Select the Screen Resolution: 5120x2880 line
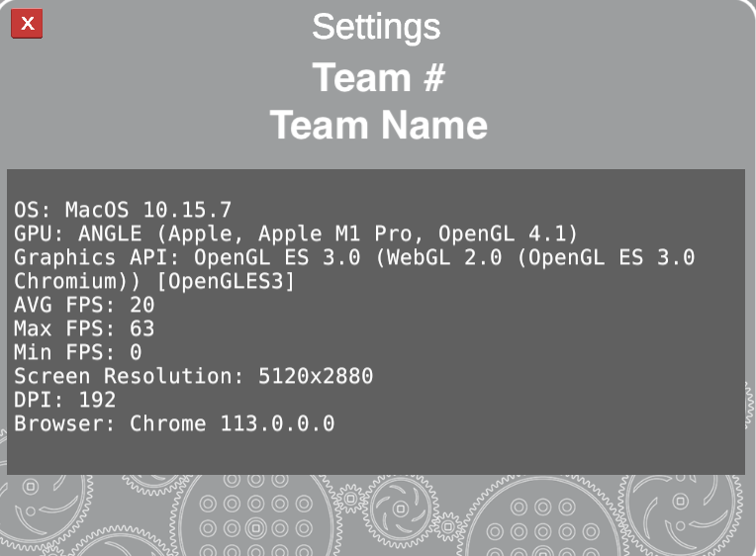Image resolution: width=756 pixels, height=556 pixels. click(193, 376)
